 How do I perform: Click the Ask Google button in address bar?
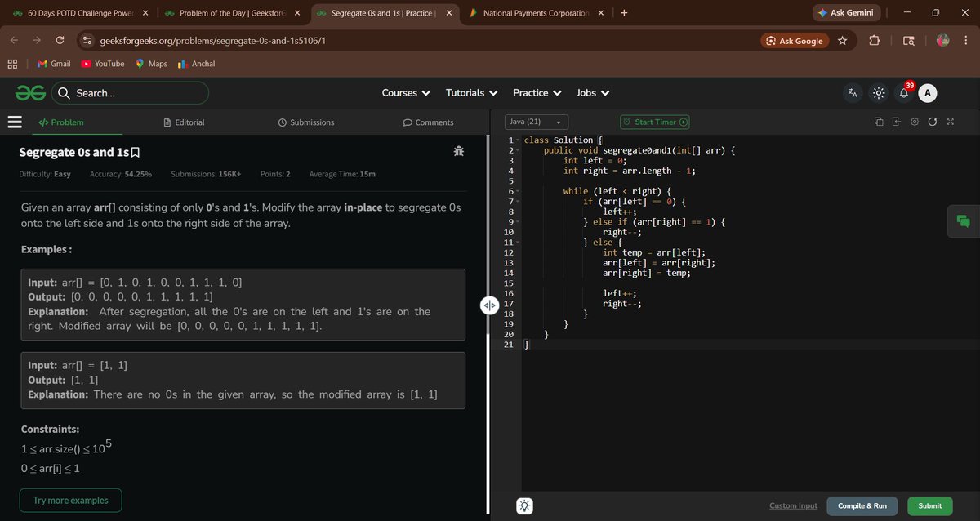[795, 41]
